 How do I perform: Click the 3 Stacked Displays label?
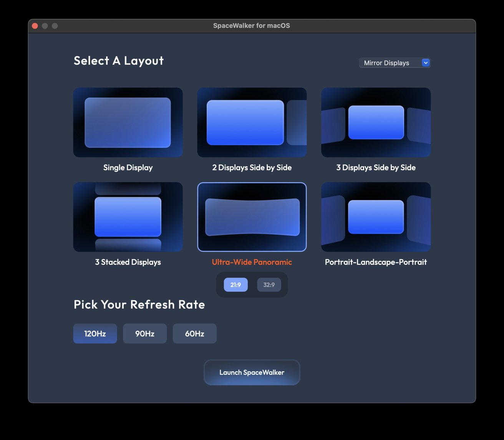click(x=128, y=262)
